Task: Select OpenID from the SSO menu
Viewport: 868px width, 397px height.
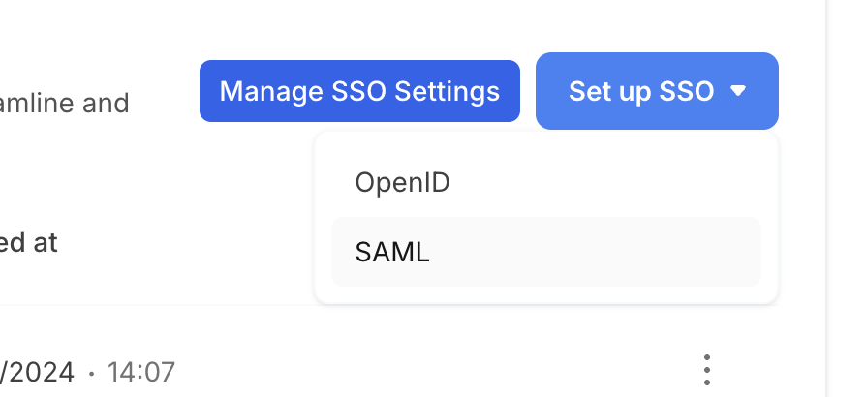Action: pyautogui.click(x=402, y=182)
